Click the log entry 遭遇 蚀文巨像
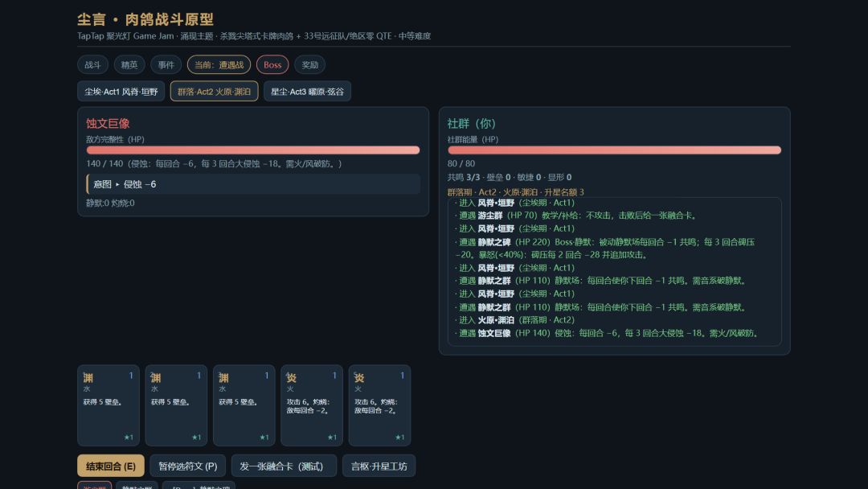The height and width of the screenshot is (489, 868). [607, 334]
